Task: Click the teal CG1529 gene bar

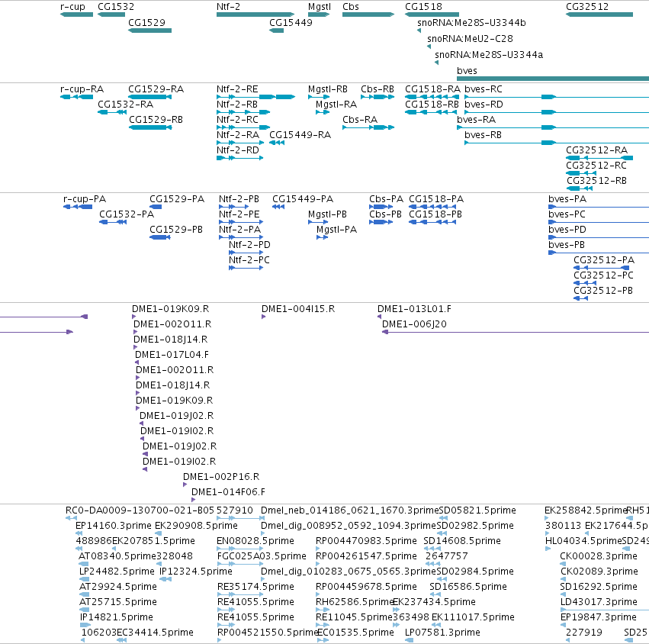Action: click(x=149, y=31)
